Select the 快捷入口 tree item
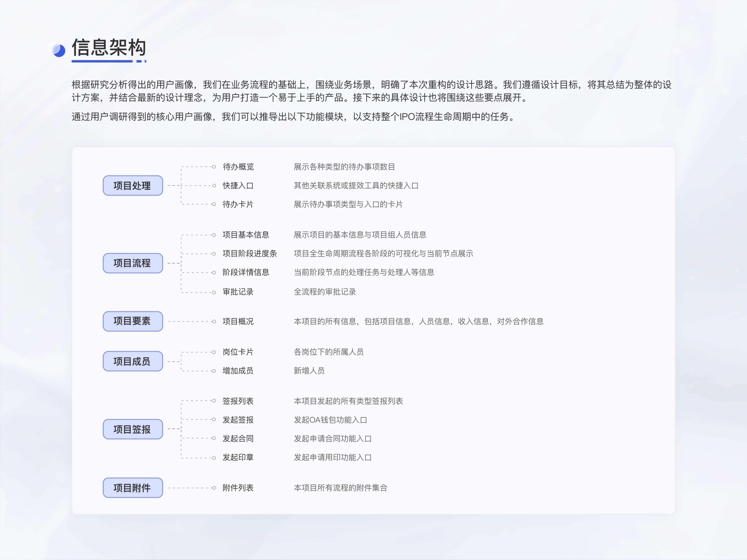 (238, 186)
